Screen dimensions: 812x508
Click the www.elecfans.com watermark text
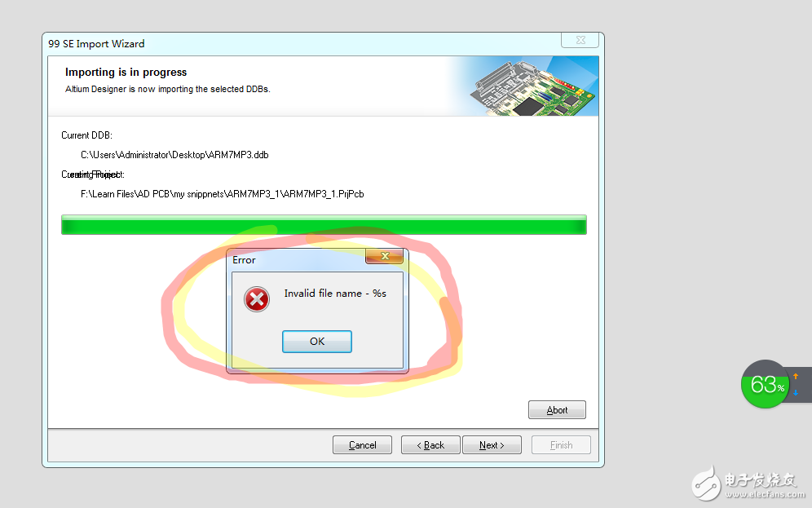pyautogui.click(x=765, y=494)
